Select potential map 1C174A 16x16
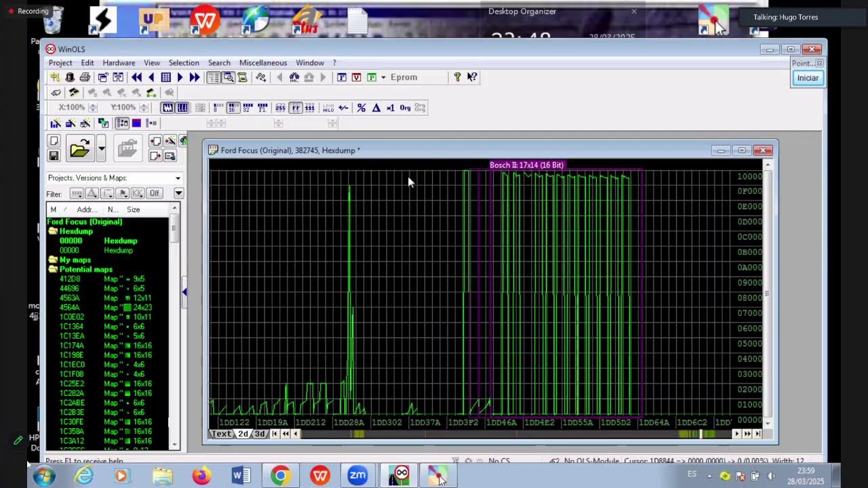The width and height of the screenshot is (868, 488). [107, 346]
